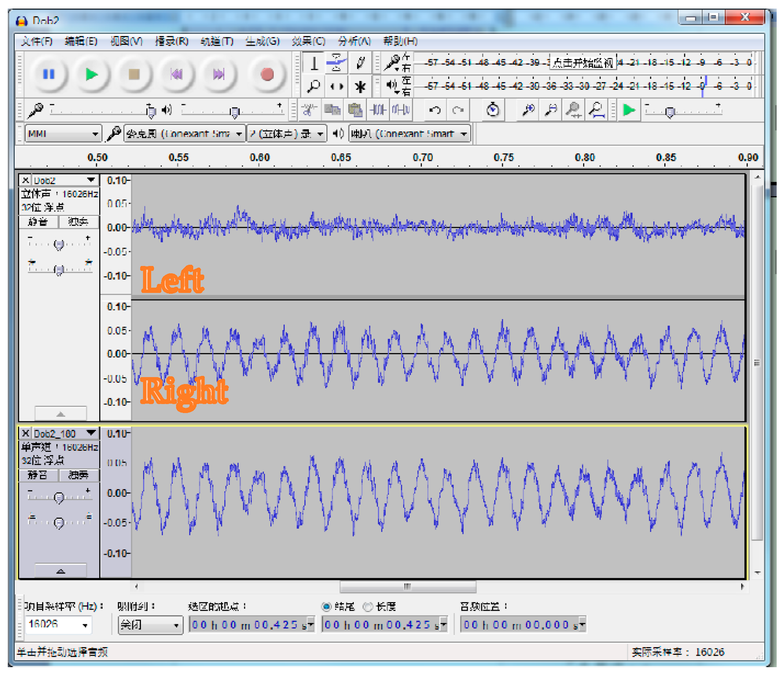Open the 编辑 (Edit) menu
Image resolution: width=784 pixels, height=679 pixels.
tap(81, 41)
